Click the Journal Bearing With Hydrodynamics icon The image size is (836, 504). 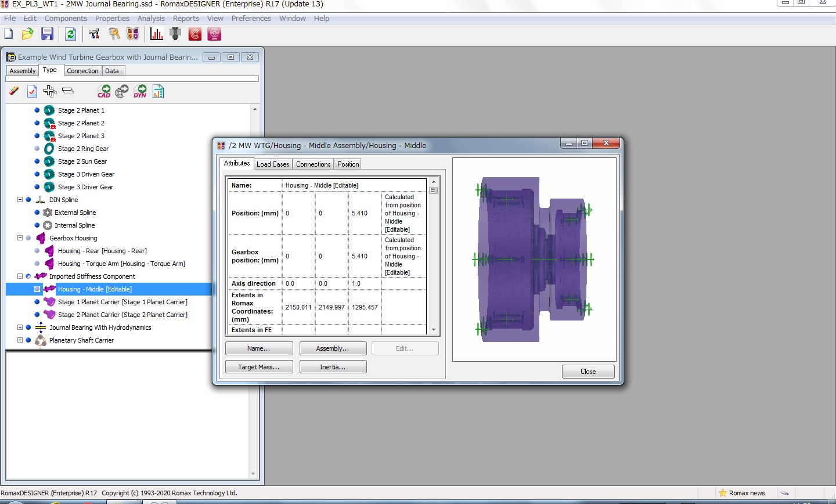coord(41,327)
